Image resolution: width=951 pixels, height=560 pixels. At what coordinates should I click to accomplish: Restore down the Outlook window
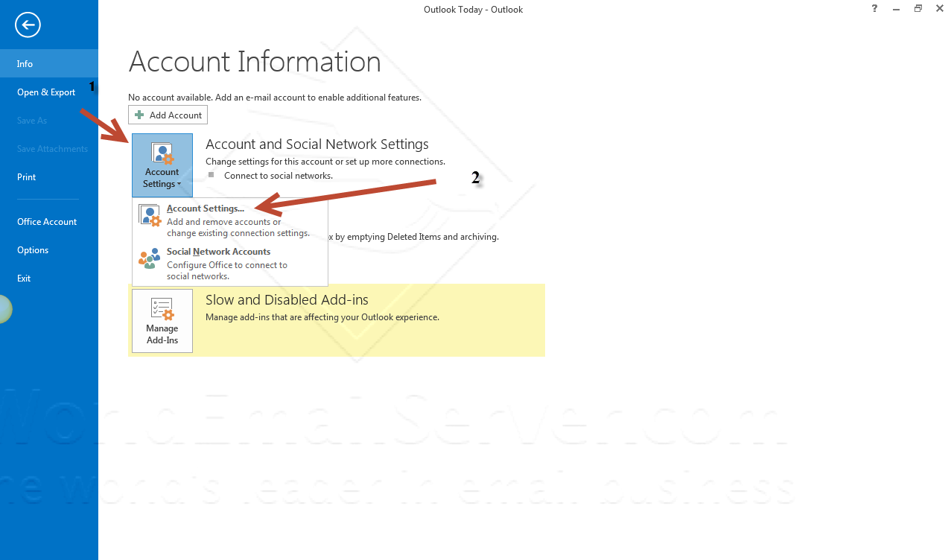tap(918, 8)
